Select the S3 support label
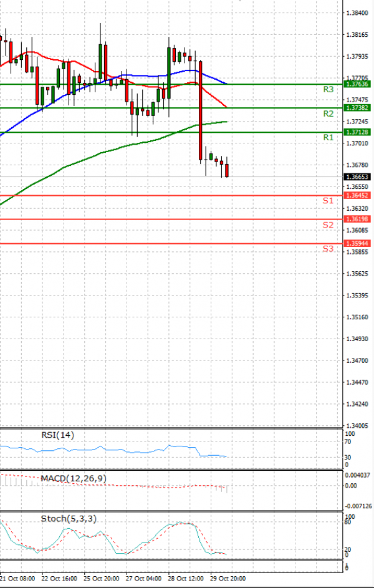374x588 pixels. tap(328, 249)
